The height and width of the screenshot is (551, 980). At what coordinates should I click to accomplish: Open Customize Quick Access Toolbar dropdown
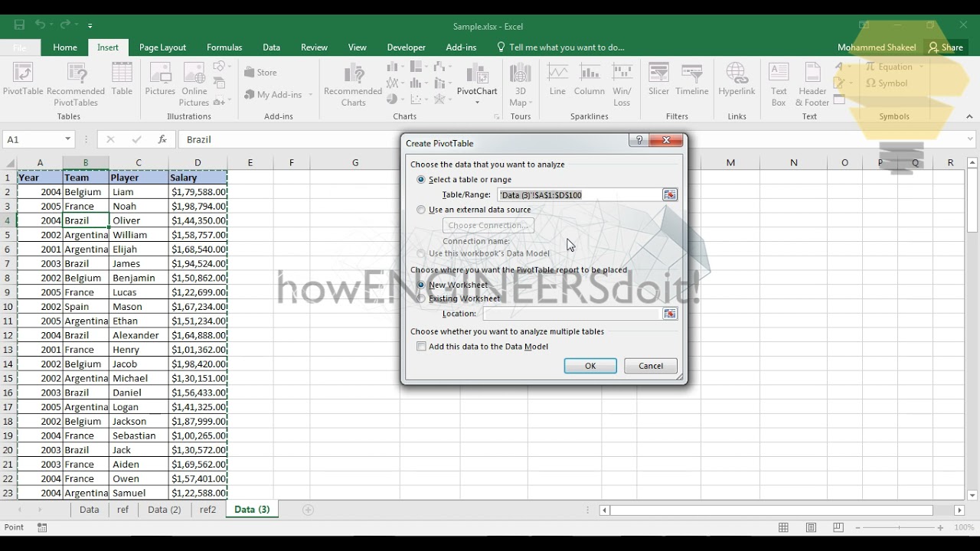(x=90, y=25)
